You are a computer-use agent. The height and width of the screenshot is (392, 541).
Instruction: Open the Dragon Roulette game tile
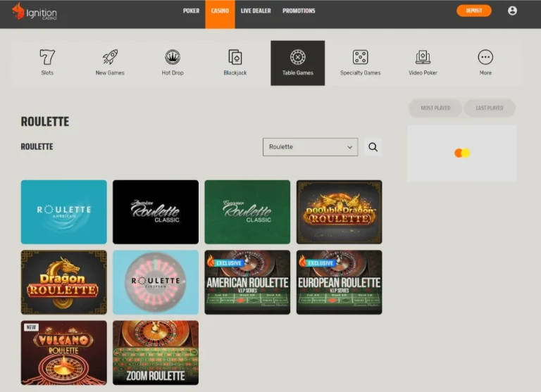tap(64, 282)
